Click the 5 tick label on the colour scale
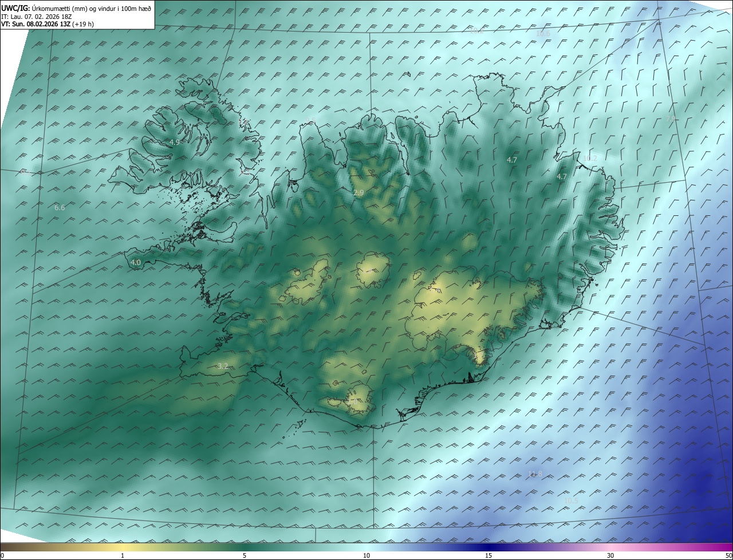This screenshot has width=733, height=560. coord(245,556)
